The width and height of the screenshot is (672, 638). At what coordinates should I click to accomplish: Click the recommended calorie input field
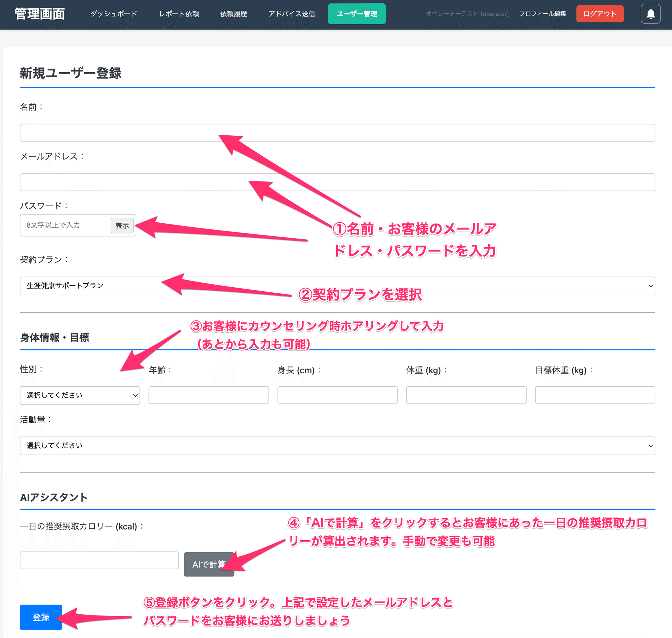pyautogui.click(x=99, y=561)
